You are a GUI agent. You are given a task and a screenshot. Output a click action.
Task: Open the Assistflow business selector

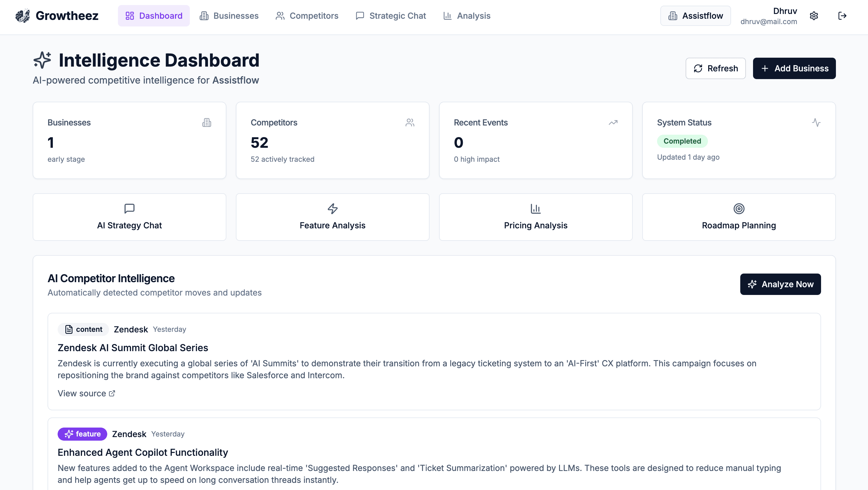click(x=695, y=15)
